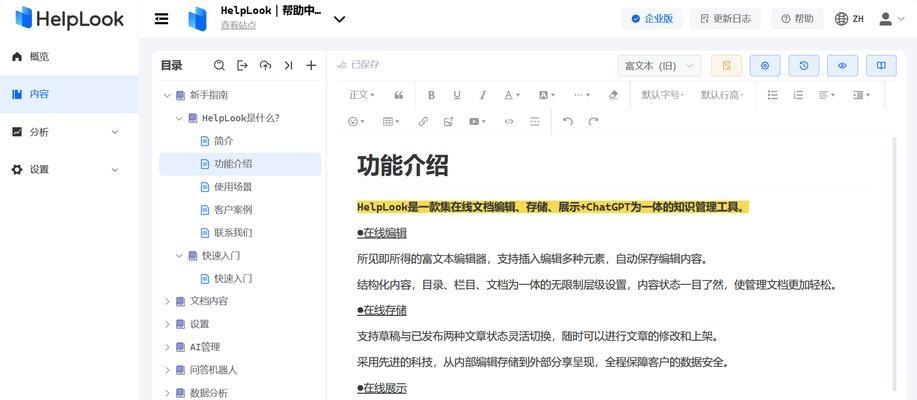Preview the article with eye button
Screen dimensions: 917x400
842,65
